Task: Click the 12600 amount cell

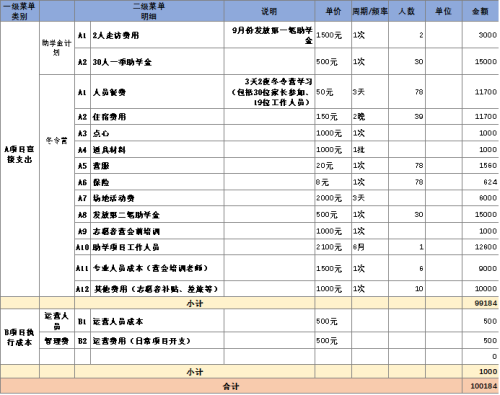Action: pos(480,247)
